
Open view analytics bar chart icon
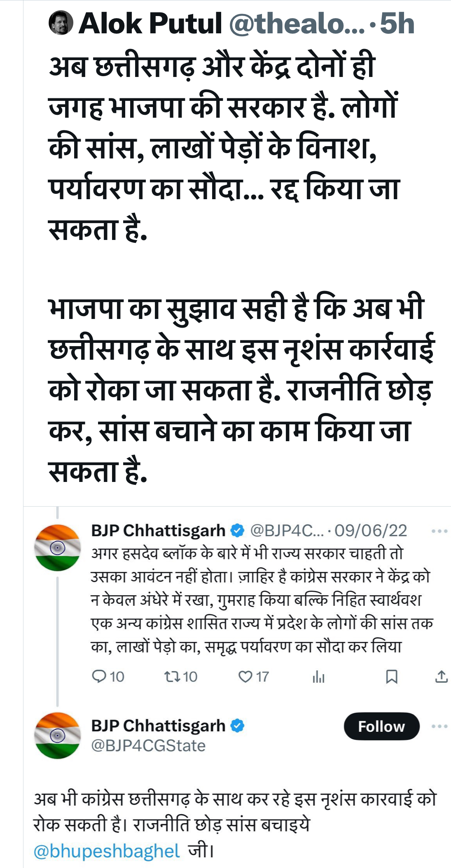(318, 677)
